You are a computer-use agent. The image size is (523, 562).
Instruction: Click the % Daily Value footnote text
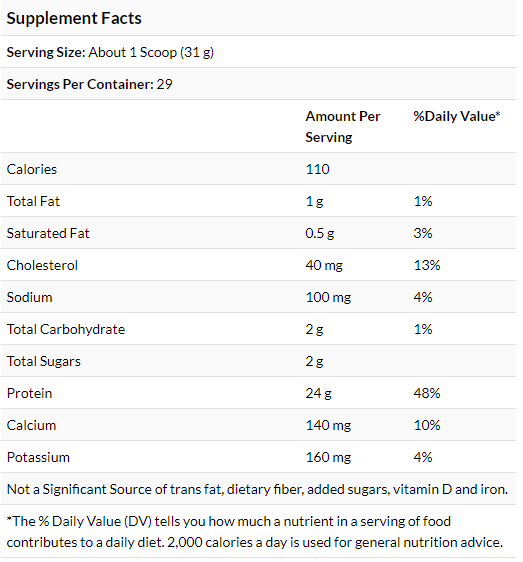pos(255,532)
